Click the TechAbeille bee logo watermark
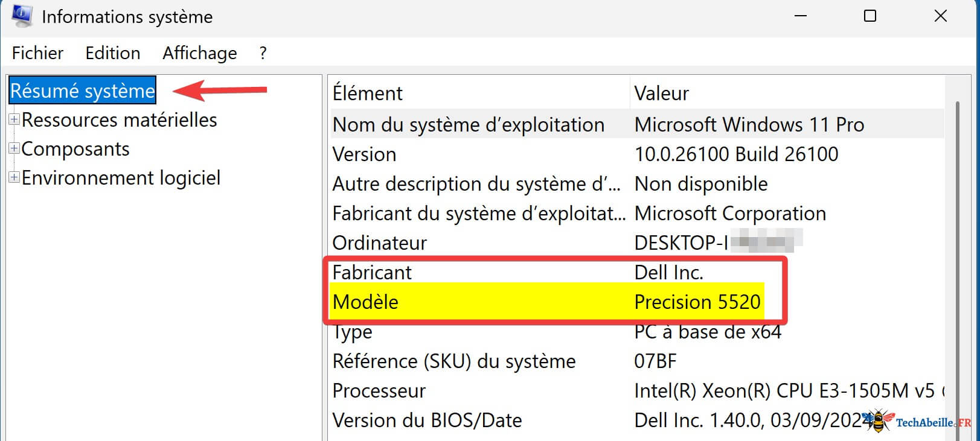The width and height of the screenshot is (980, 441). (879, 420)
